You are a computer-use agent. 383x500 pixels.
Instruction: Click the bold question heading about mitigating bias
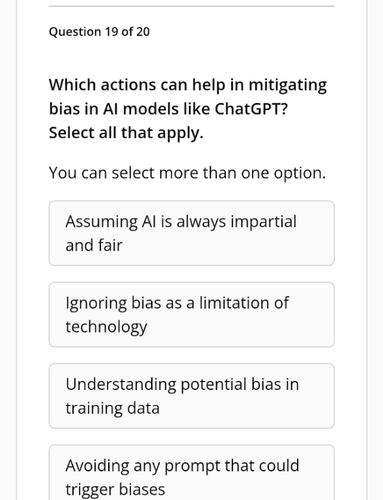[x=188, y=109]
